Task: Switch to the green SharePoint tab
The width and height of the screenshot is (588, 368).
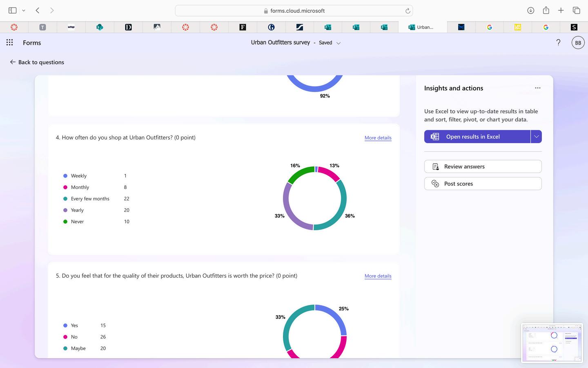Action: click(x=100, y=27)
